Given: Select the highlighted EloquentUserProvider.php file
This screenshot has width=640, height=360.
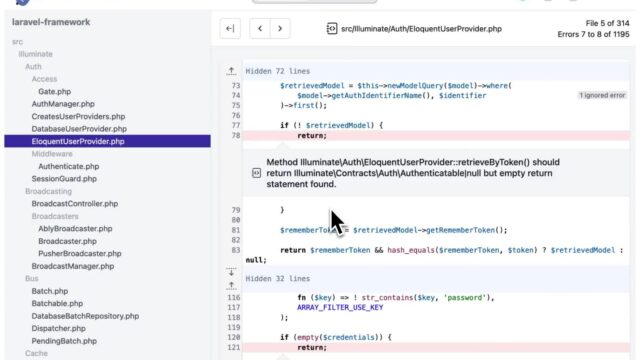Looking at the screenshot, I should 107,141.
